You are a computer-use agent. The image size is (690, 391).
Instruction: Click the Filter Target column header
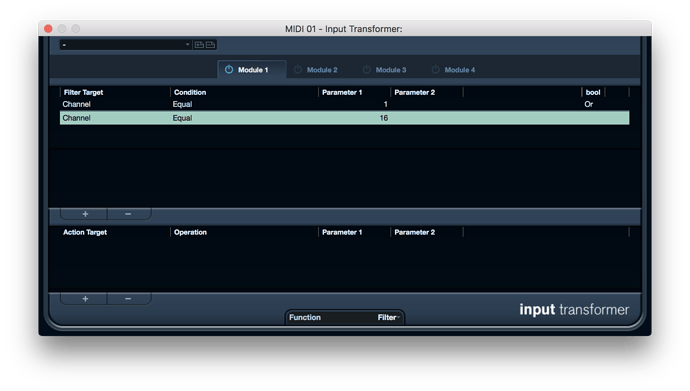83,92
